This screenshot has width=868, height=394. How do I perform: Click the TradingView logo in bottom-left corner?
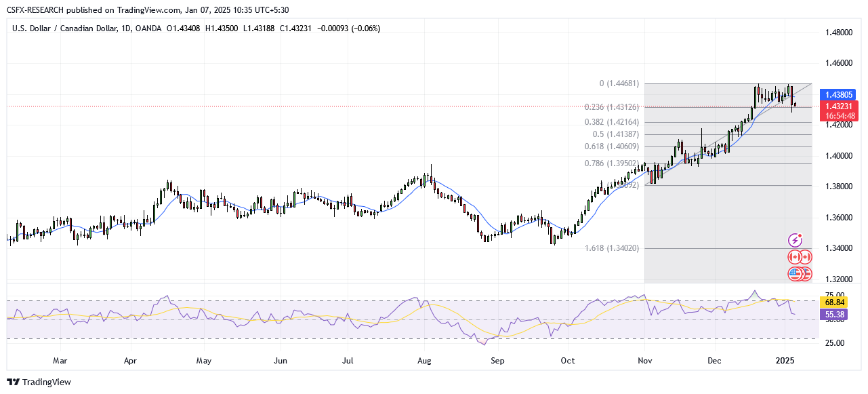click(x=39, y=382)
